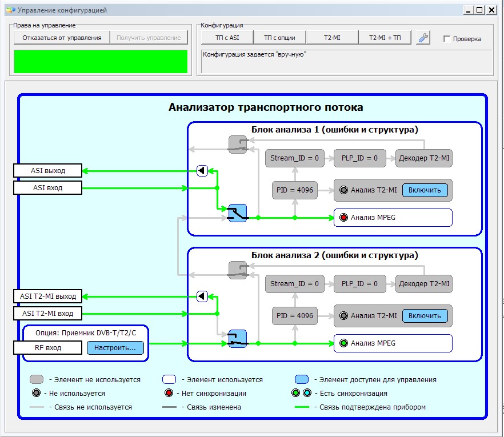
Task: Click the ASI output loop-through arrow in Block 1
Action: [202, 171]
